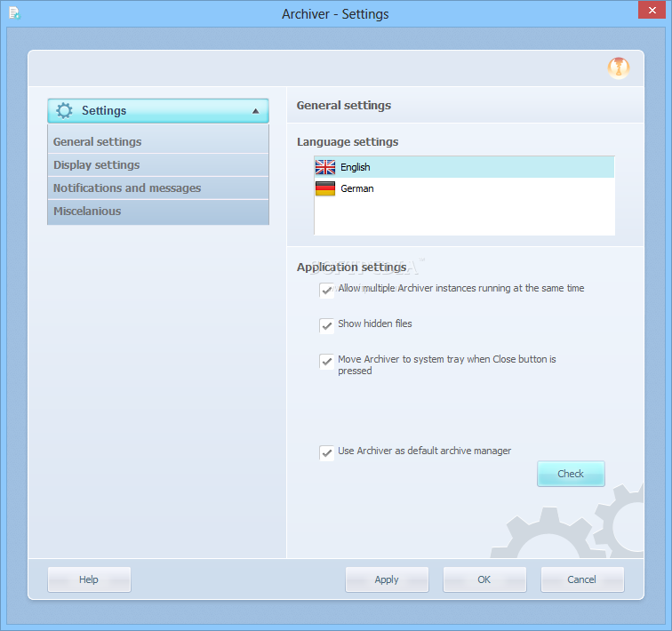
Task: Select English language
Action: [x=465, y=167]
